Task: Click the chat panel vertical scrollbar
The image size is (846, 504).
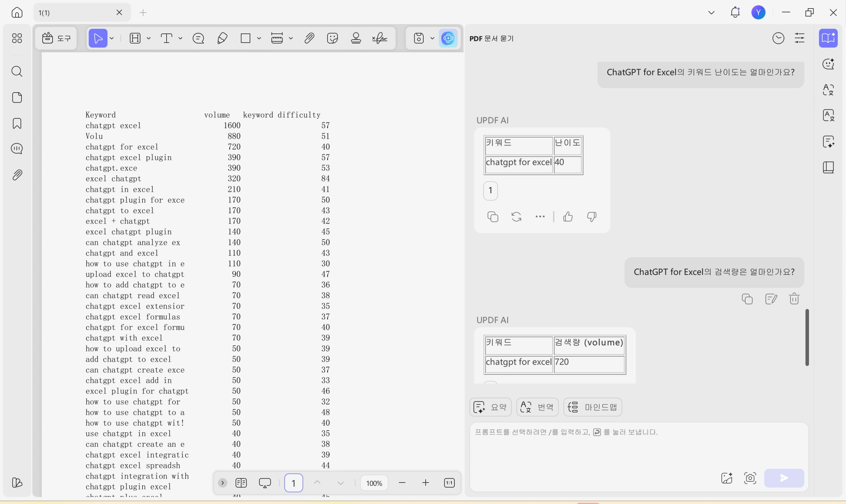Action: click(x=807, y=337)
